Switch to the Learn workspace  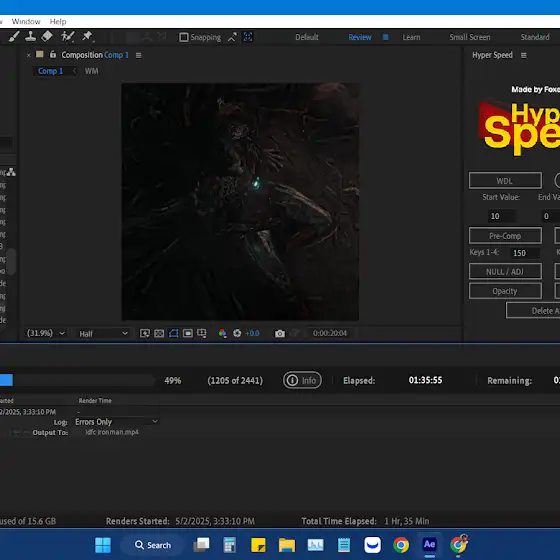pyautogui.click(x=411, y=37)
